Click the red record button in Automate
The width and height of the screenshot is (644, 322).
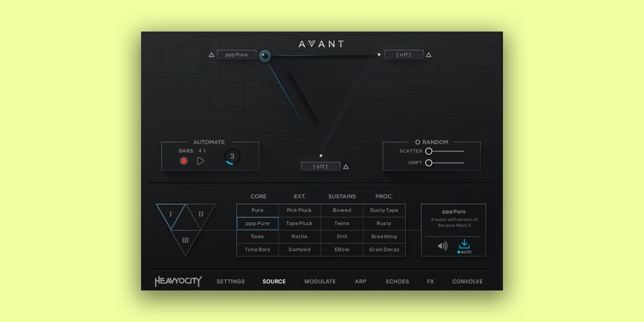(184, 161)
